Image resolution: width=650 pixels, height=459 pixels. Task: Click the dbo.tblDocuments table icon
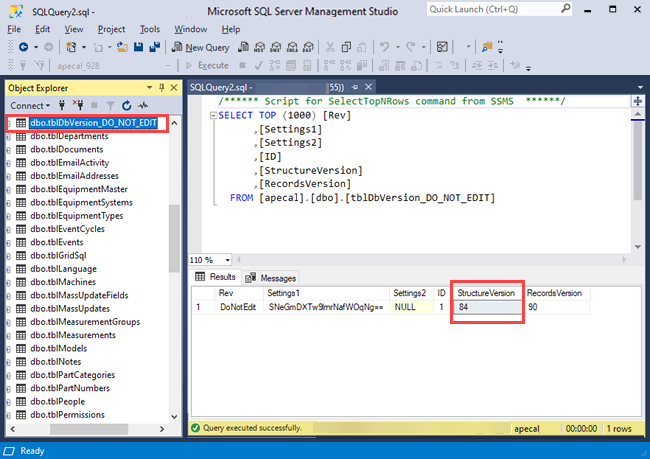21,149
